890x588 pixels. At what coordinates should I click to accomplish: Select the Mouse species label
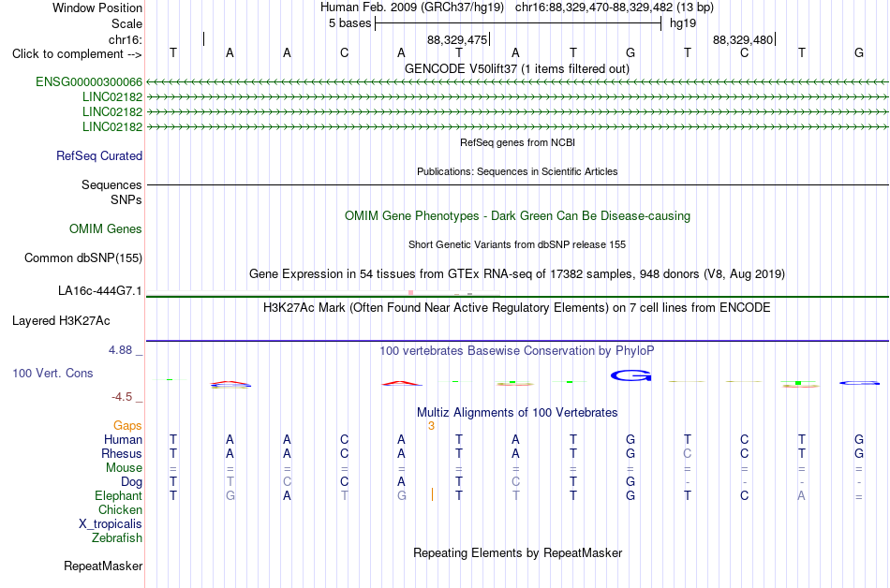click(124, 468)
